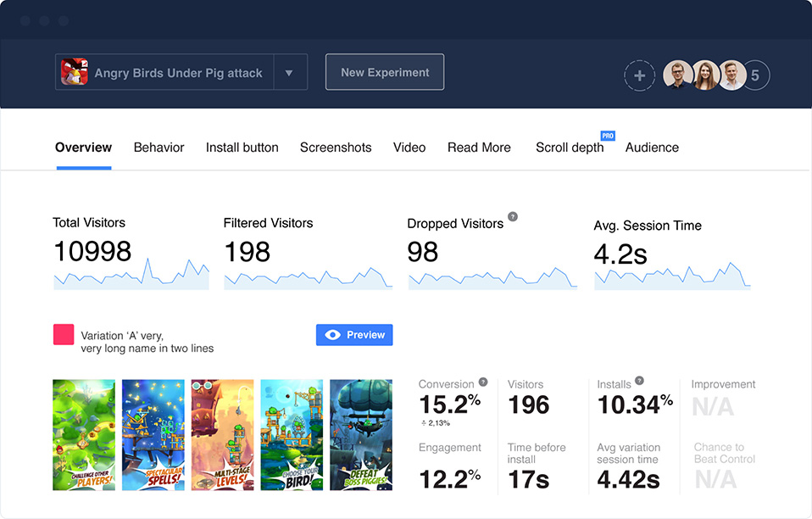Screen dimensions: 812x519
Task: Click the 15.2% conversion value
Action: (450, 405)
